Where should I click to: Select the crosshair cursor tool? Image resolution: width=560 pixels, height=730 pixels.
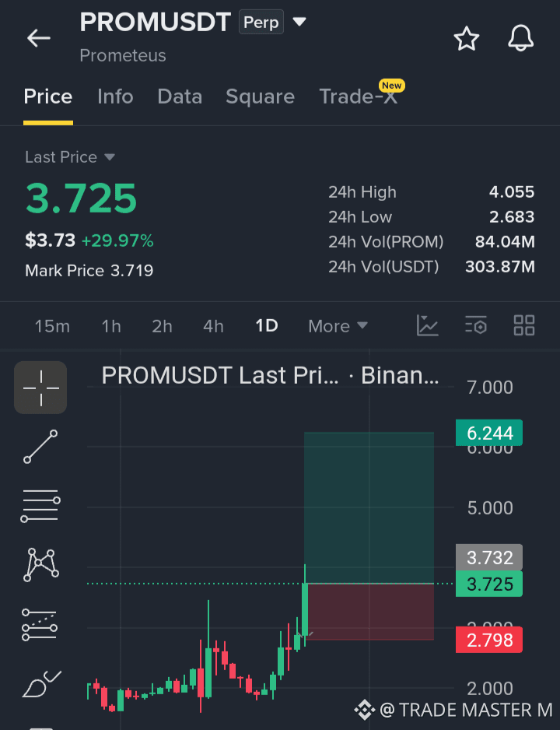coord(40,388)
